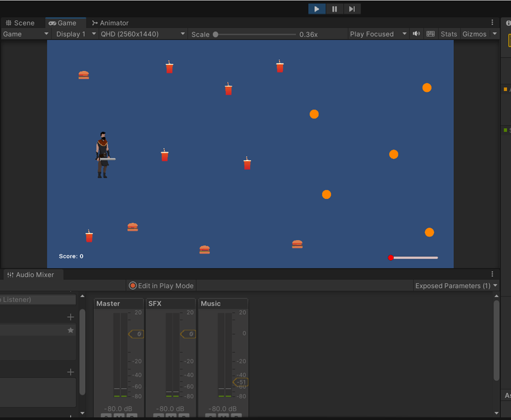
Task: Advance one frame with the step button
Action: click(x=352, y=9)
